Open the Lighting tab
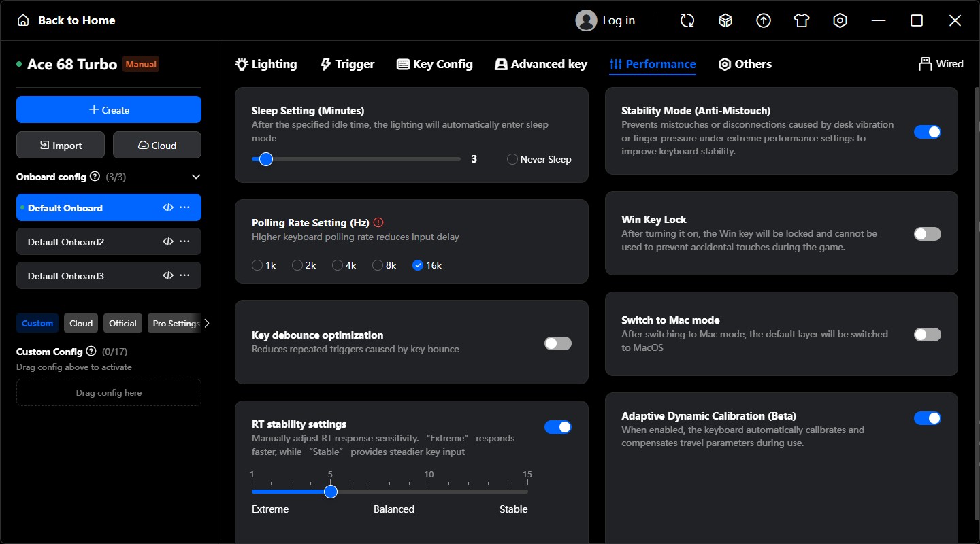The width and height of the screenshot is (980, 544). pyautogui.click(x=266, y=64)
